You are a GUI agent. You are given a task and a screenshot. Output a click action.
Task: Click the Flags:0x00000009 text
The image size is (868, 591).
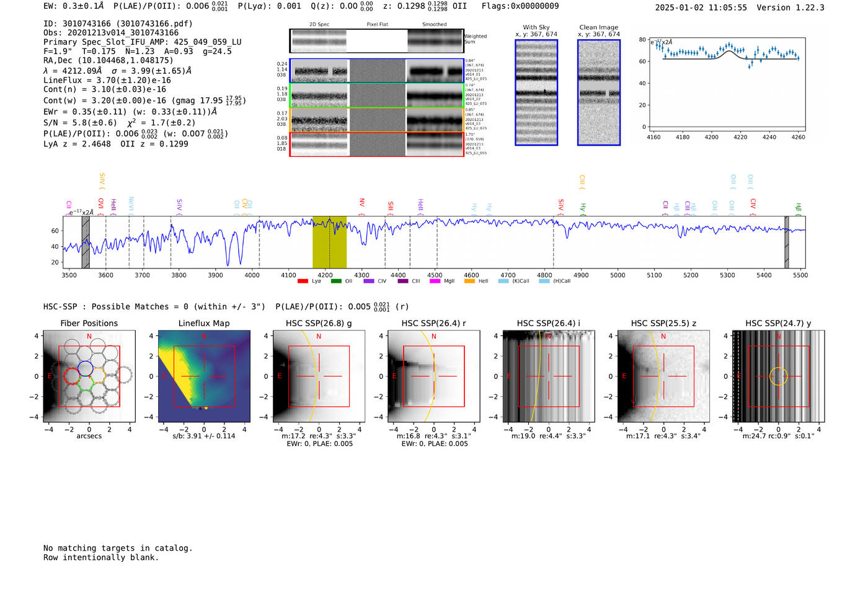tap(520, 6)
